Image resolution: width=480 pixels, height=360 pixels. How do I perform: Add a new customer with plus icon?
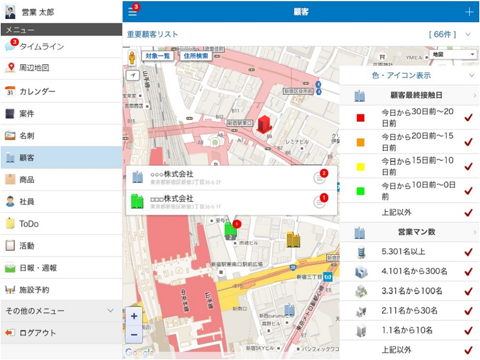point(469,12)
